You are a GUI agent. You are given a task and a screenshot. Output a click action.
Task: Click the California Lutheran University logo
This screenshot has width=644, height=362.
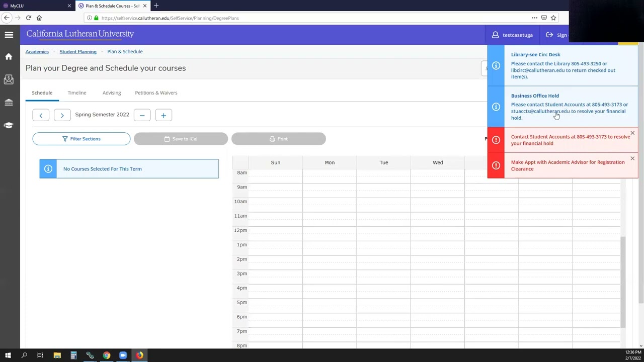tap(80, 34)
